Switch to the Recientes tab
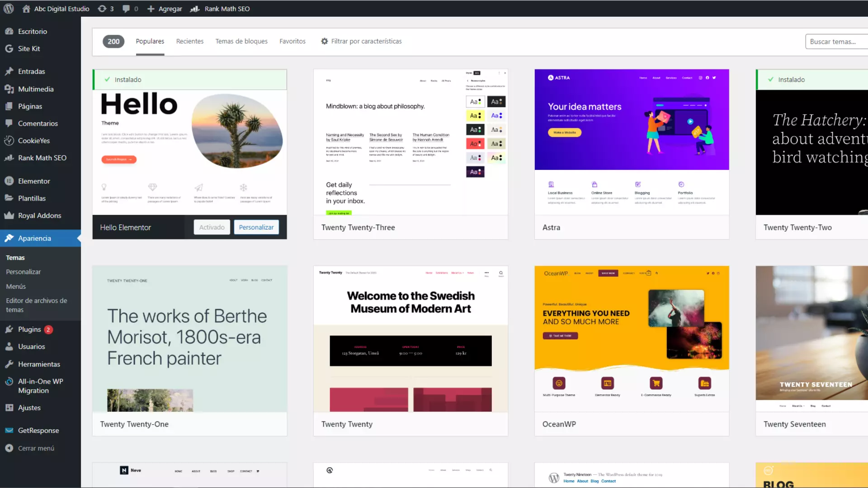868x488 pixels. click(x=190, y=41)
